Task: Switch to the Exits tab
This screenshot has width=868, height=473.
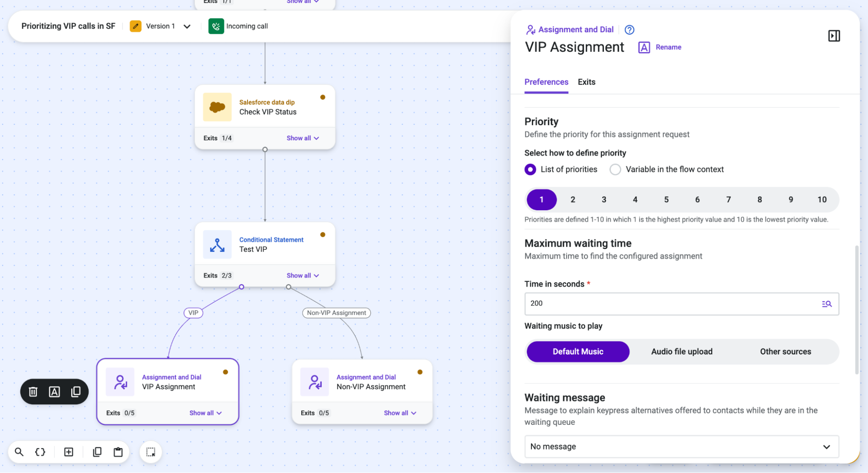Action: coord(586,82)
